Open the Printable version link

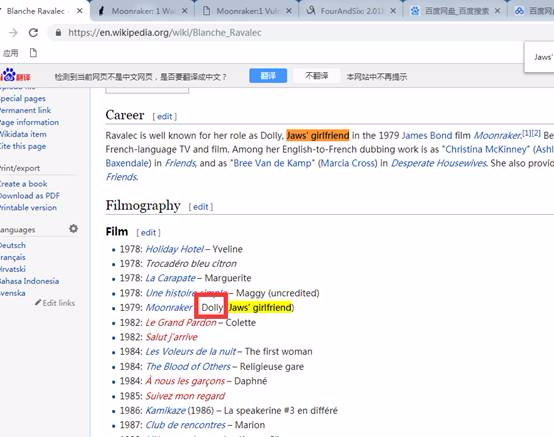pyautogui.click(x=28, y=208)
